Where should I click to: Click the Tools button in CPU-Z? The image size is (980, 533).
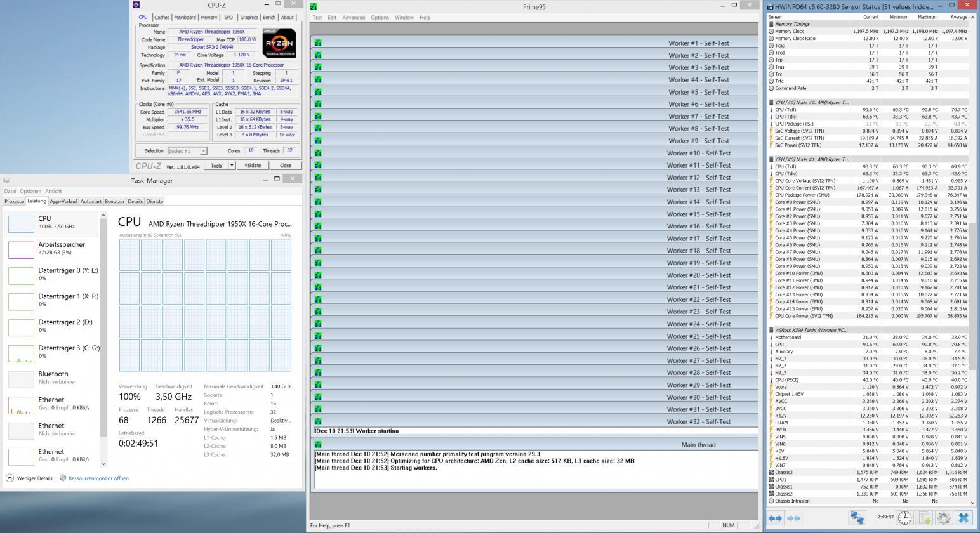216,166
